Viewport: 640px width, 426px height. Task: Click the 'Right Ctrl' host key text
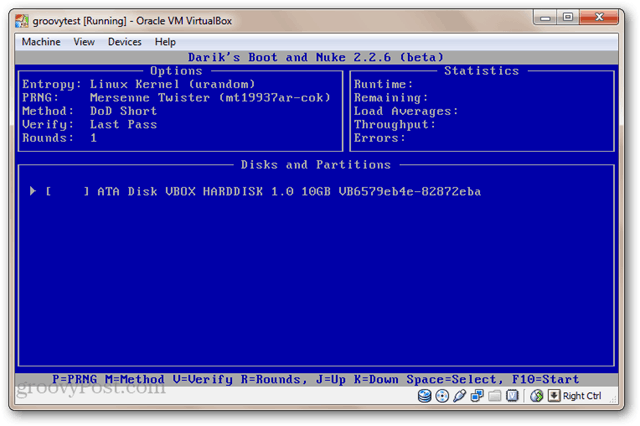click(x=582, y=395)
